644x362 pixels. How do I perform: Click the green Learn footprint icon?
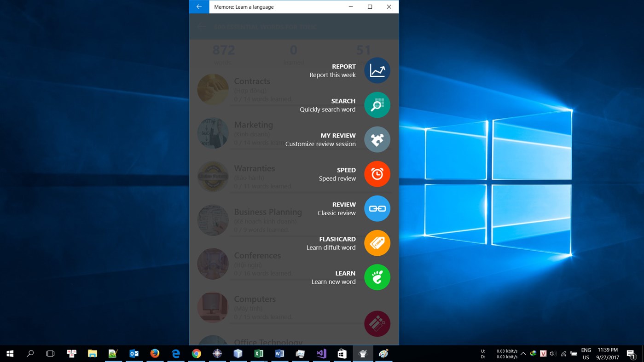[377, 277]
